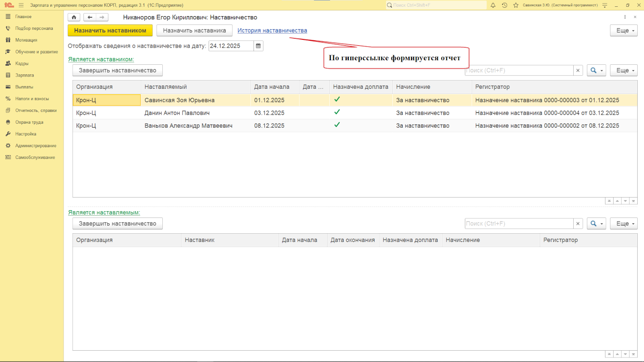Click the Назначить наставником button
The image size is (644, 362).
[110, 30]
